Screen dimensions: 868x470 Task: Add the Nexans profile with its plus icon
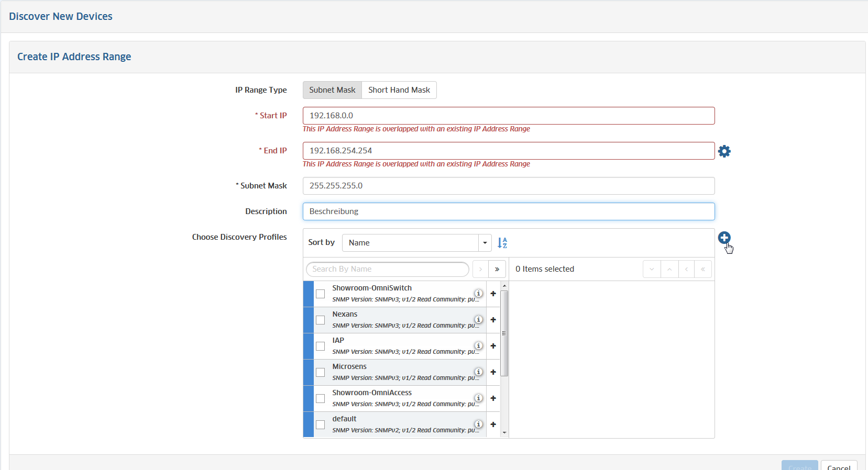[493, 320]
